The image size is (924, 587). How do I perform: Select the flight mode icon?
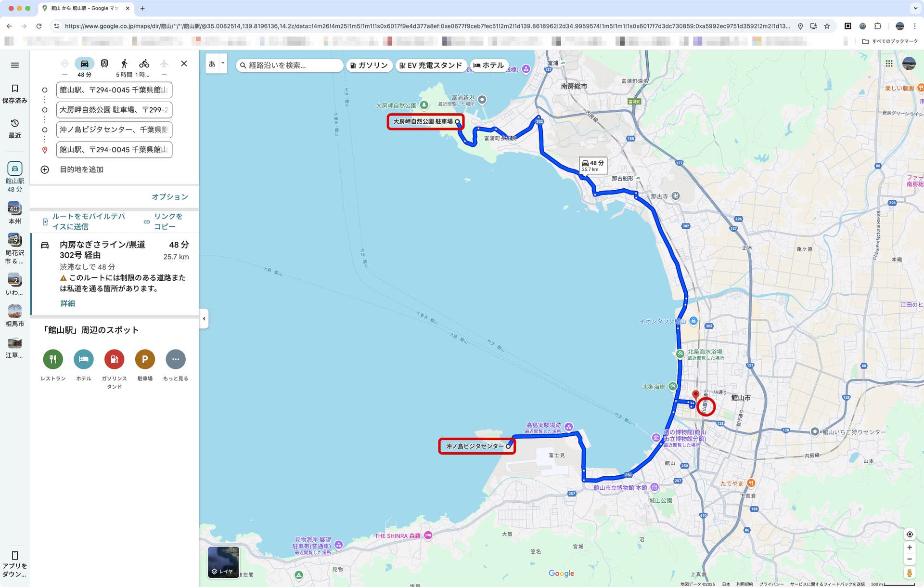(x=164, y=63)
